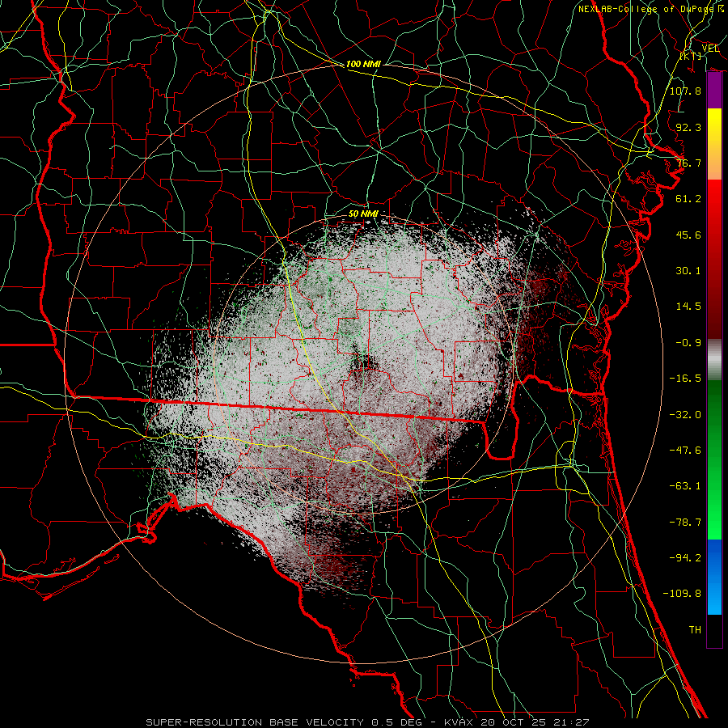Click the purple segment of the color bar
Viewport: 728px width, 728px height.
coord(714,91)
